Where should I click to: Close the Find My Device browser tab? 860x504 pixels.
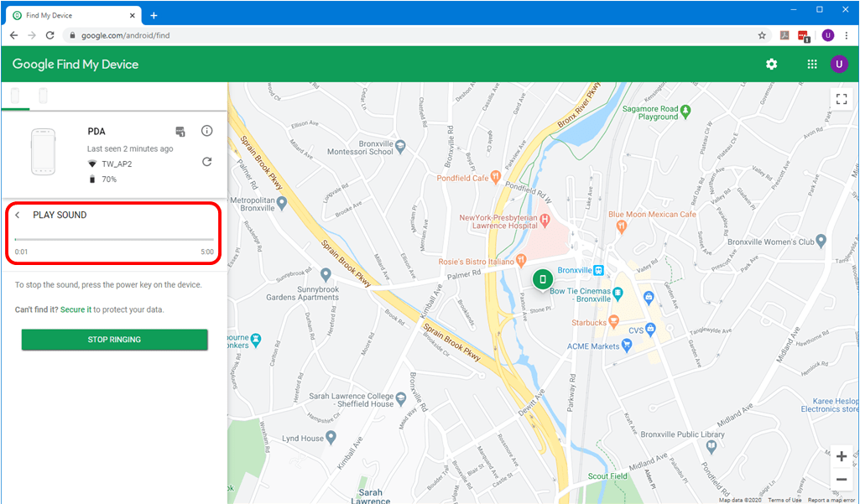133,15
